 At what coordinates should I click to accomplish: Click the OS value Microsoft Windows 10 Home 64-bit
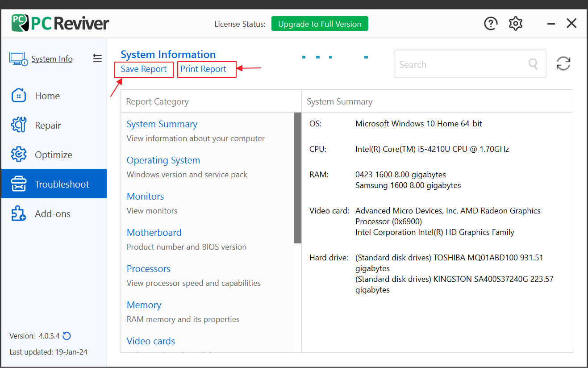tap(419, 124)
